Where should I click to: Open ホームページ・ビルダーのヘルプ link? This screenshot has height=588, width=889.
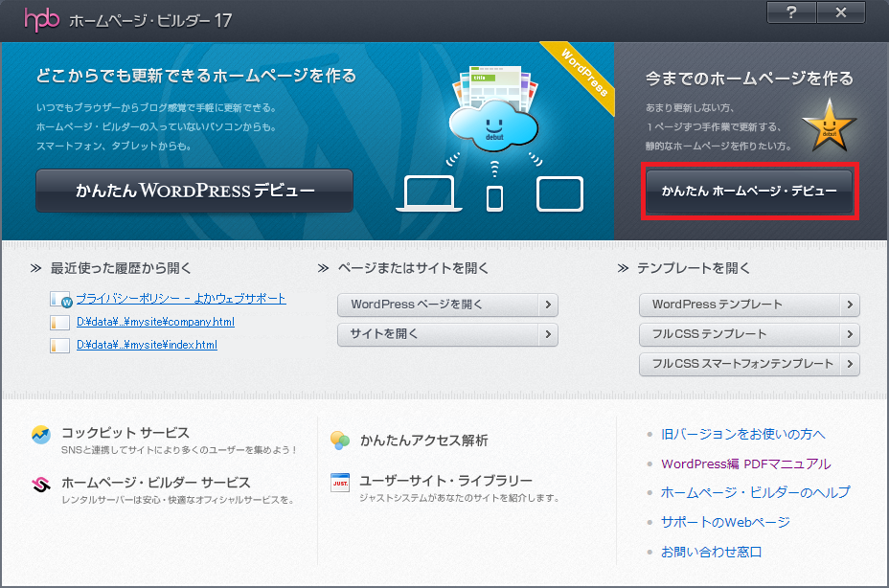(755, 493)
